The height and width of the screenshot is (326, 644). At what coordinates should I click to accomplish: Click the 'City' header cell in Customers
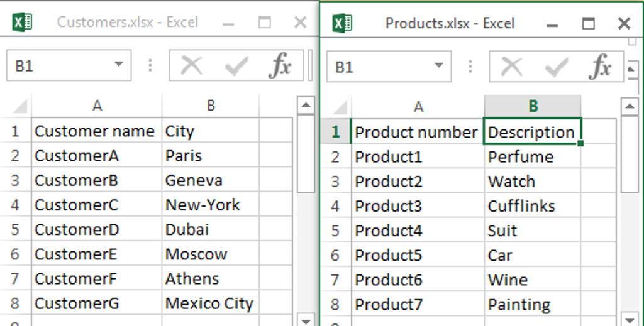[x=211, y=131]
